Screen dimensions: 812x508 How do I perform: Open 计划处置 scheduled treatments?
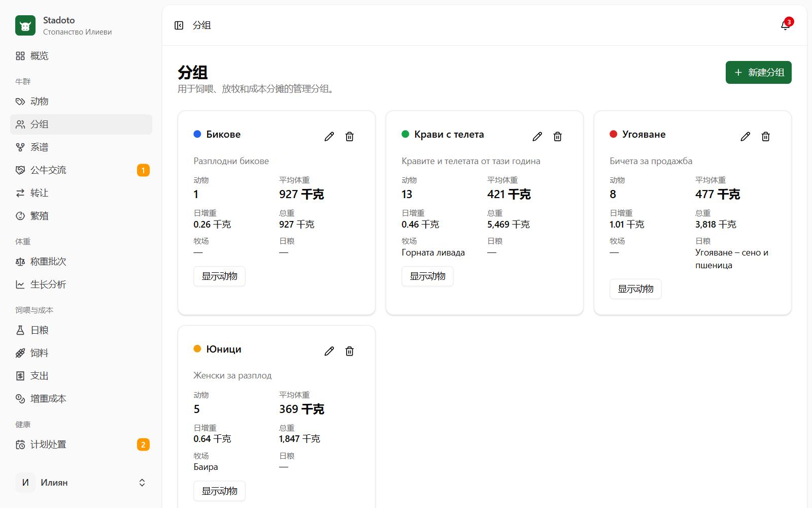click(81, 444)
